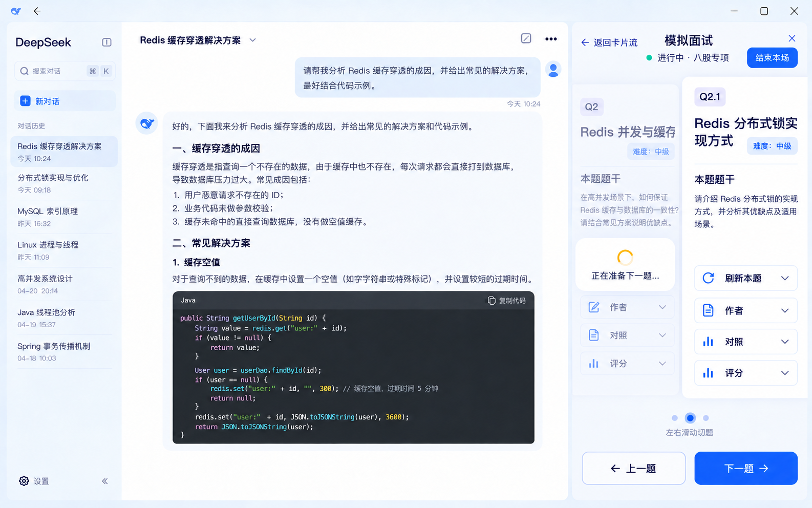Viewport: 812px width, 508px height.
Task: Click the document icon on Q2.1 作者
Action: click(708, 310)
